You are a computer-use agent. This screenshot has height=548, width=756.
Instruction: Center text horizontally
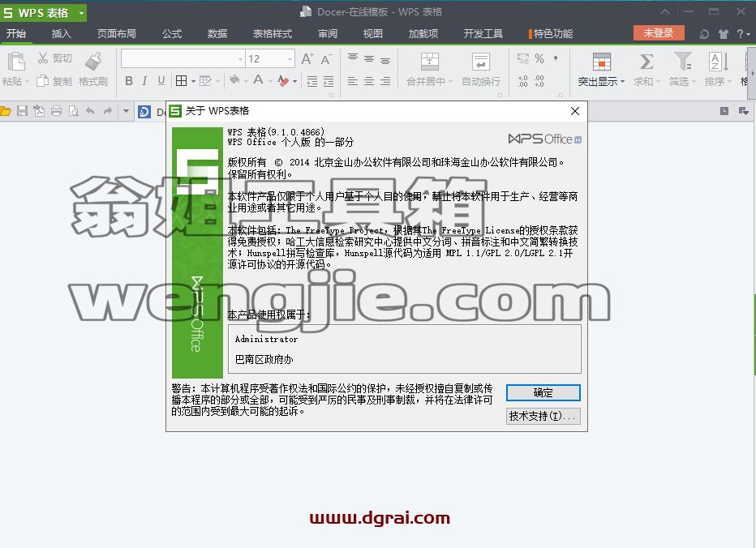point(369,81)
